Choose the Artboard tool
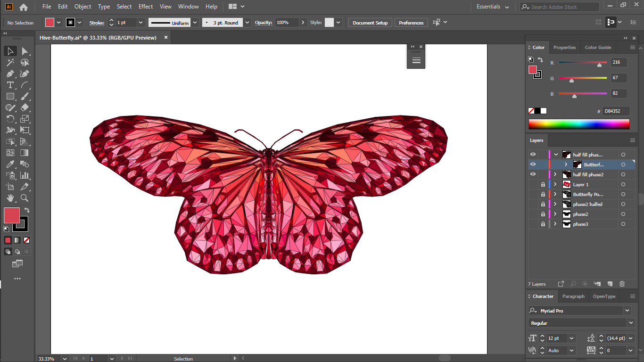644x362 pixels. (10, 187)
